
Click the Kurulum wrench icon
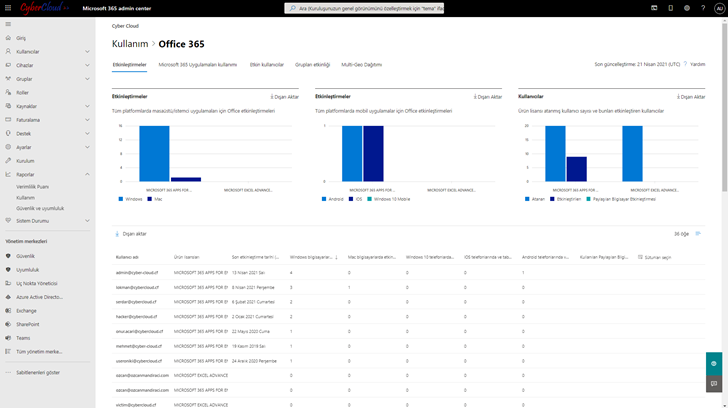pos(8,161)
